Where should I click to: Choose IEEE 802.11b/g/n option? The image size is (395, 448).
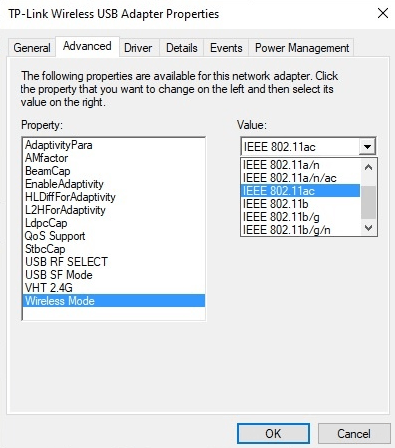click(300, 230)
